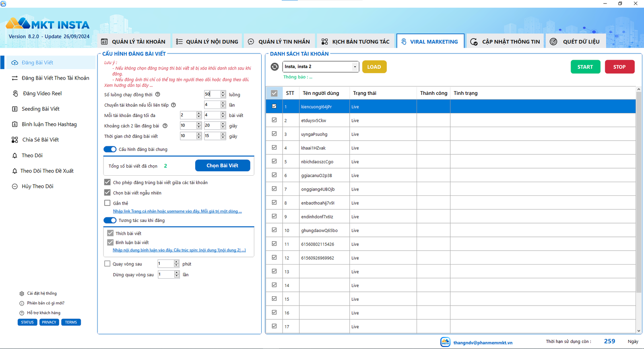Click the minus circle icon of Hủy Theo Dõi
Screen dimensions: 644x349
pos(15,187)
